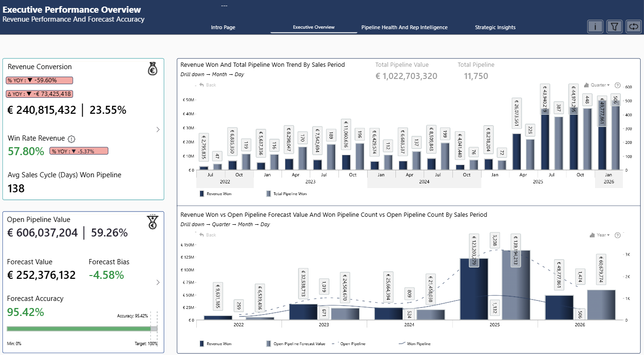The height and width of the screenshot is (355, 644).
Task: Select the 2026 Open Pipeline Forecast Value bar
Action: [601, 305]
